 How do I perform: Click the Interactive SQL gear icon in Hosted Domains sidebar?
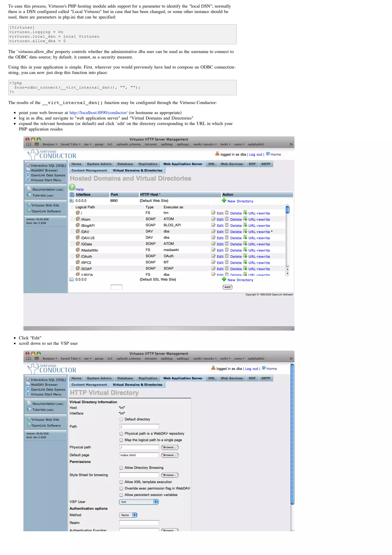point(28,165)
